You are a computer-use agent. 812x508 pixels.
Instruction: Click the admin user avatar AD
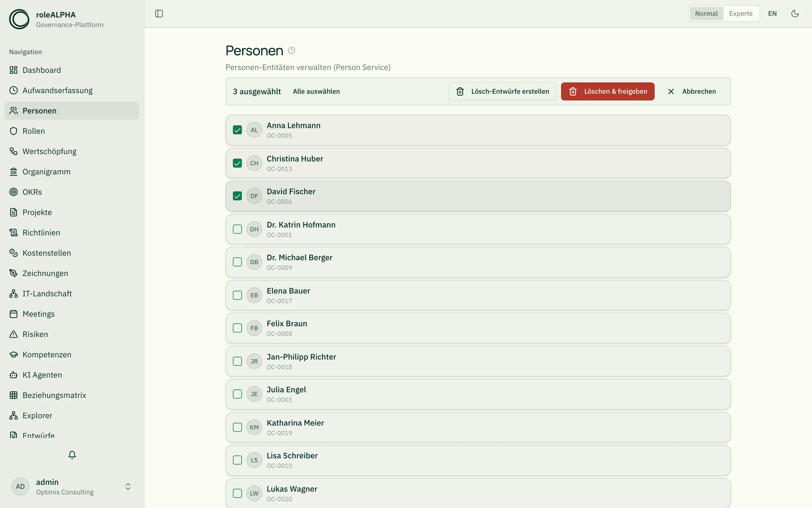pyautogui.click(x=20, y=487)
